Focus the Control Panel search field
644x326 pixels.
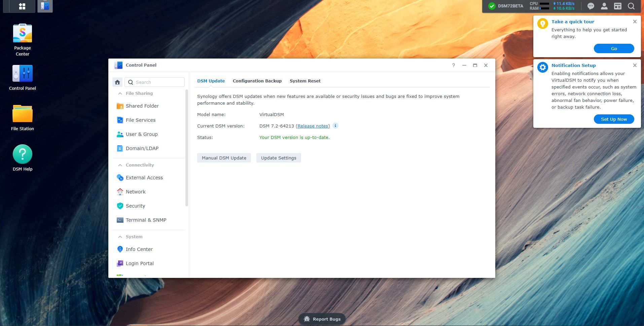155,82
